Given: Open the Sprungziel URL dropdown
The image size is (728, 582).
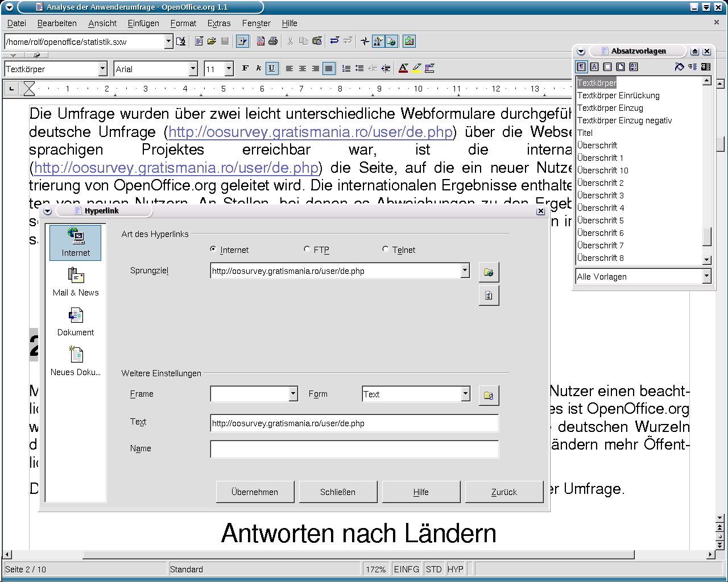Looking at the screenshot, I should coord(465,271).
